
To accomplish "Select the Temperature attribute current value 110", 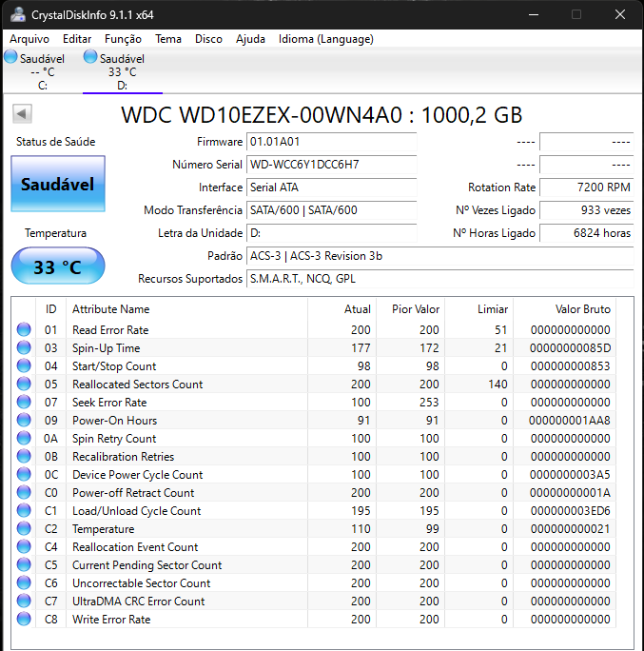I will (x=361, y=529).
